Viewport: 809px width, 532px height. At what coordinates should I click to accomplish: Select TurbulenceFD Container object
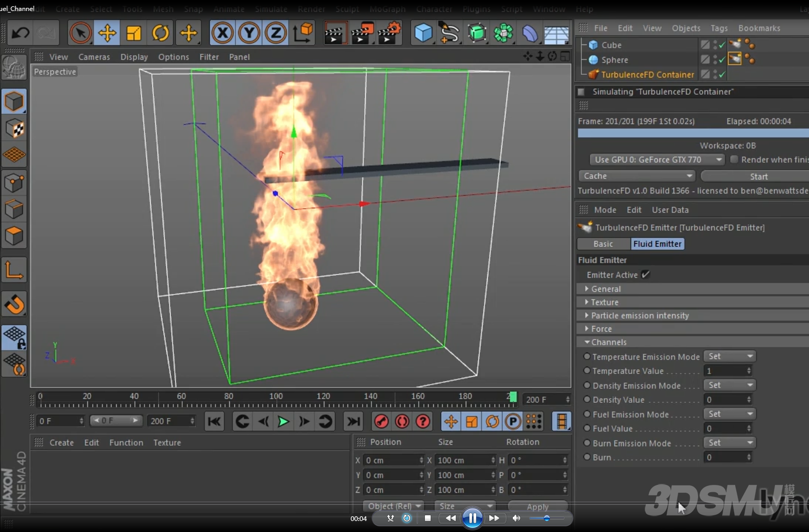point(647,74)
